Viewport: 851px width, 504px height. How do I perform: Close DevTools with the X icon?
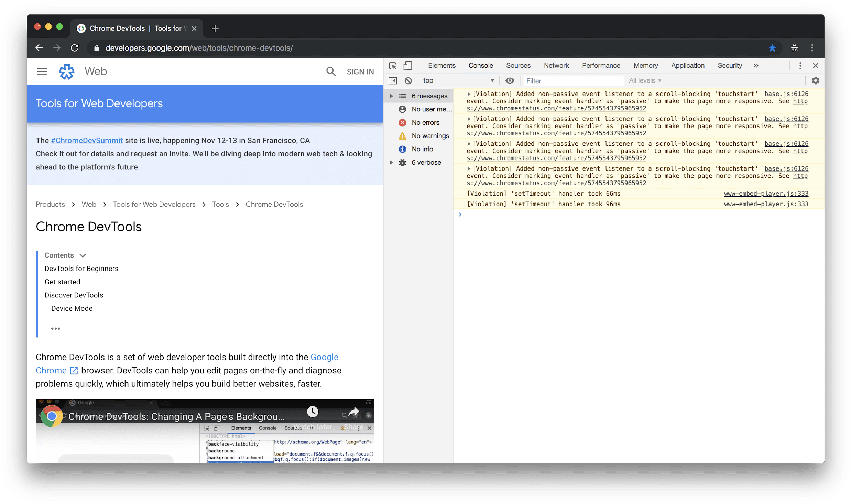tap(815, 66)
